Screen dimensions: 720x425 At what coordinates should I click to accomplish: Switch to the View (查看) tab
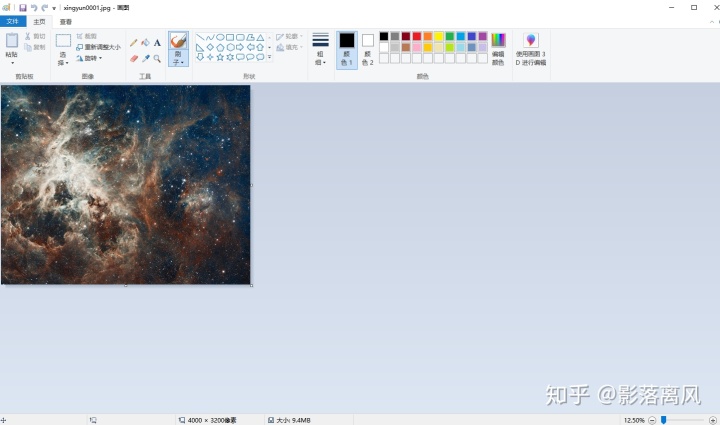(66, 22)
